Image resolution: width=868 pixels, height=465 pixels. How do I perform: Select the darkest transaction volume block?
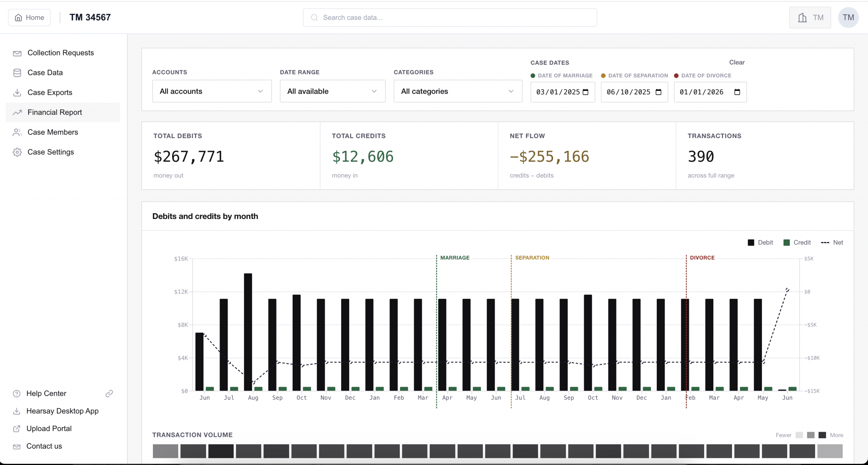point(221,451)
